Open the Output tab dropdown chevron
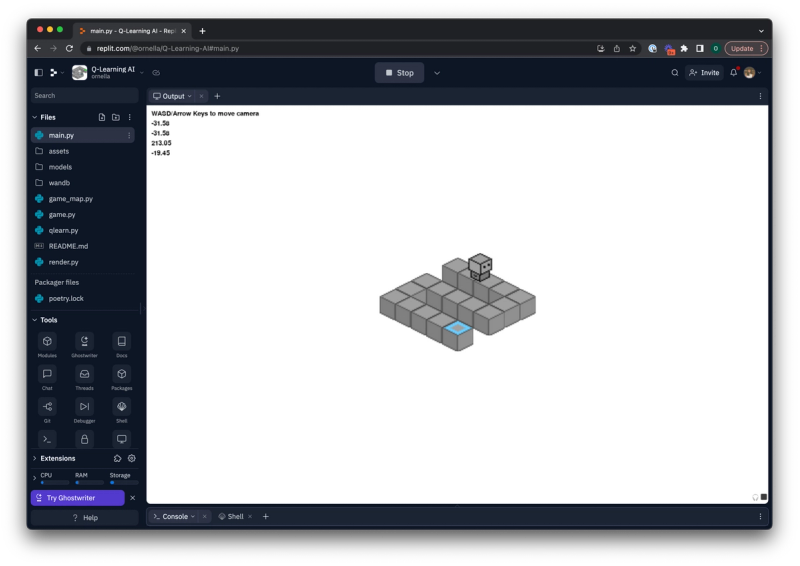This screenshot has width=800, height=566. click(x=189, y=96)
